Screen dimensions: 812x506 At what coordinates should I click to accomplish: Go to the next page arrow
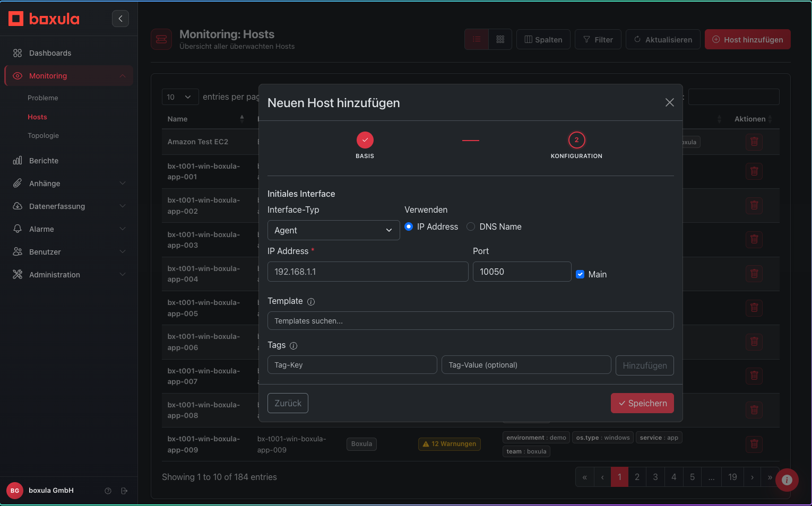[x=752, y=477]
